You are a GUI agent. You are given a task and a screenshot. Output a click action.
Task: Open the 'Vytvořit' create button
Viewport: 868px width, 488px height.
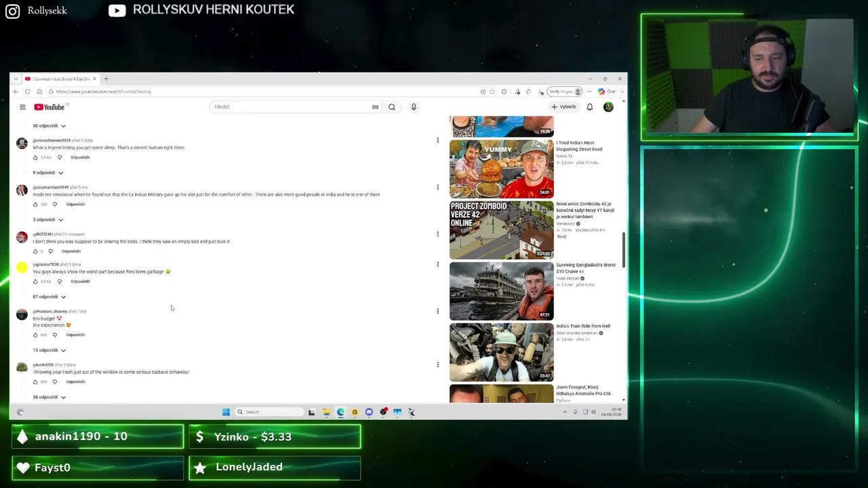click(x=564, y=107)
